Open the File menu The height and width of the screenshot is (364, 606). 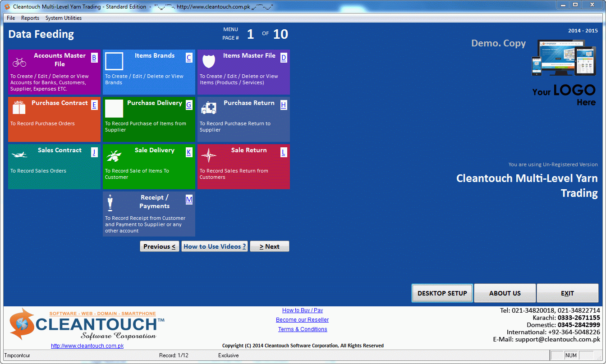coord(11,18)
